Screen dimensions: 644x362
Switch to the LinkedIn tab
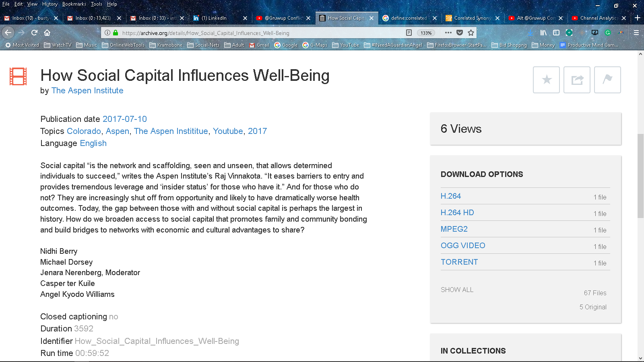pos(220,18)
